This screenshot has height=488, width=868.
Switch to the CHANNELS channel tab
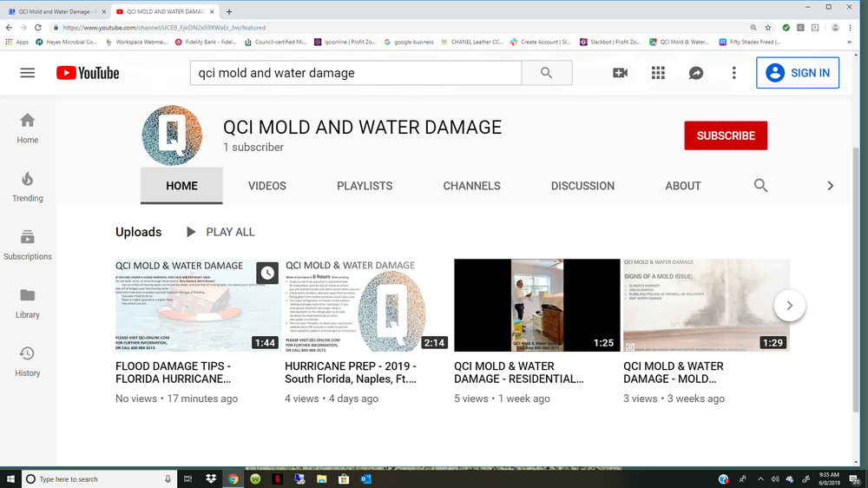click(471, 186)
